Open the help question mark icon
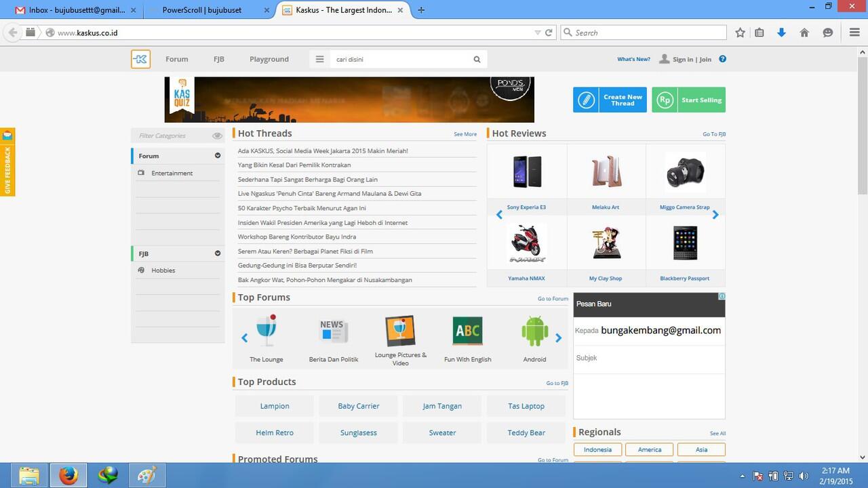 click(722, 59)
